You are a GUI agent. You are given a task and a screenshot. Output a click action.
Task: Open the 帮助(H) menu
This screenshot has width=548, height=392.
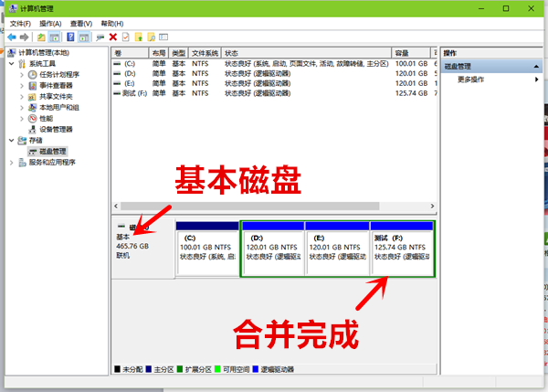pyautogui.click(x=112, y=24)
